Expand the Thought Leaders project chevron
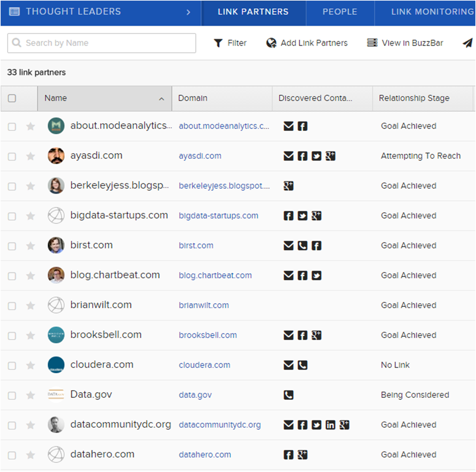 coord(188,12)
